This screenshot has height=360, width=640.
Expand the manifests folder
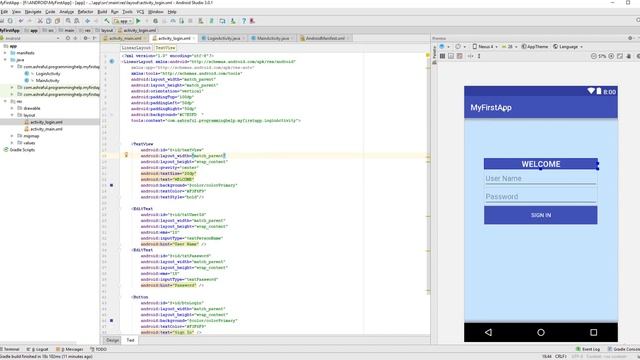(5, 53)
